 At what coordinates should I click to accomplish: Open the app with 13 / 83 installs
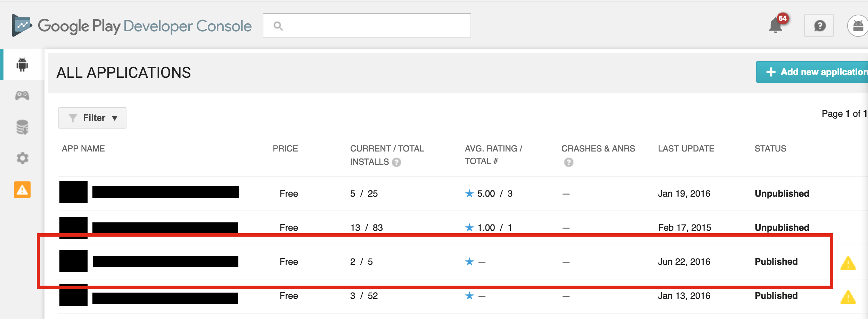click(x=165, y=228)
